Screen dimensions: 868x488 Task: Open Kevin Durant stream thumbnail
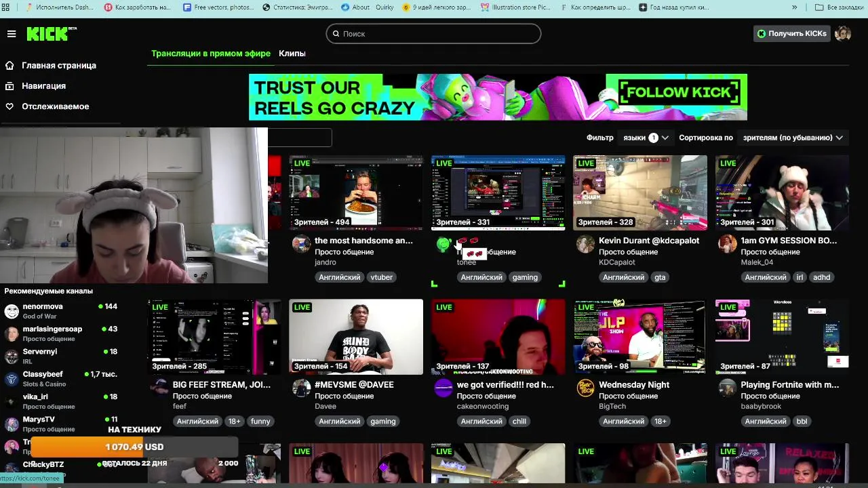coord(640,193)
